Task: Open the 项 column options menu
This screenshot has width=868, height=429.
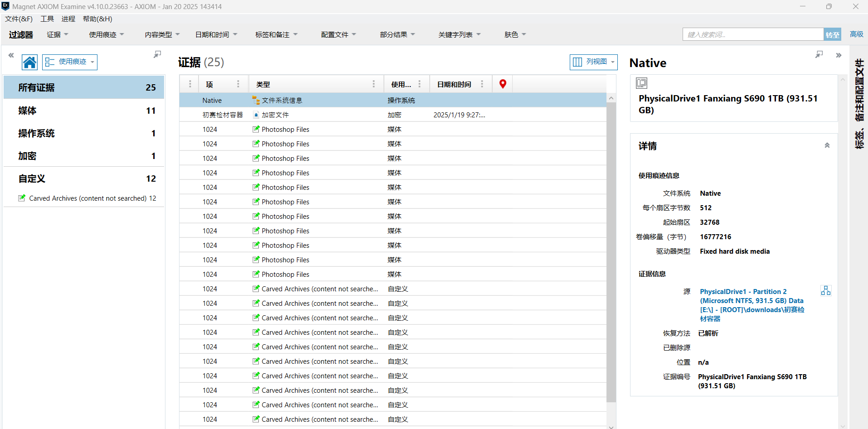Action: (x=238, y=84)
